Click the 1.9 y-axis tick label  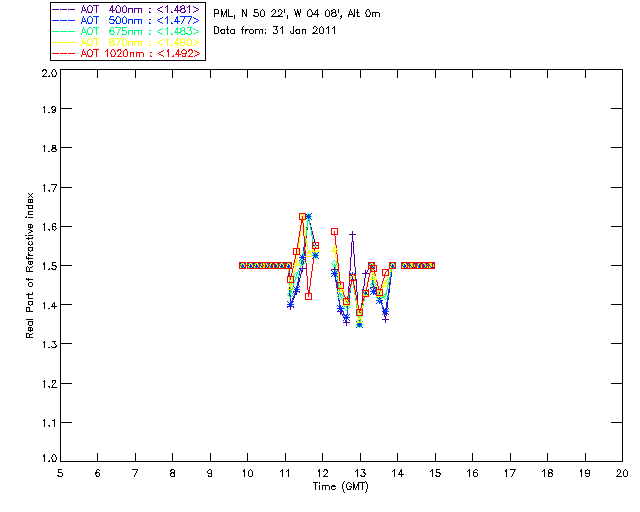click(x=49, y=109)
